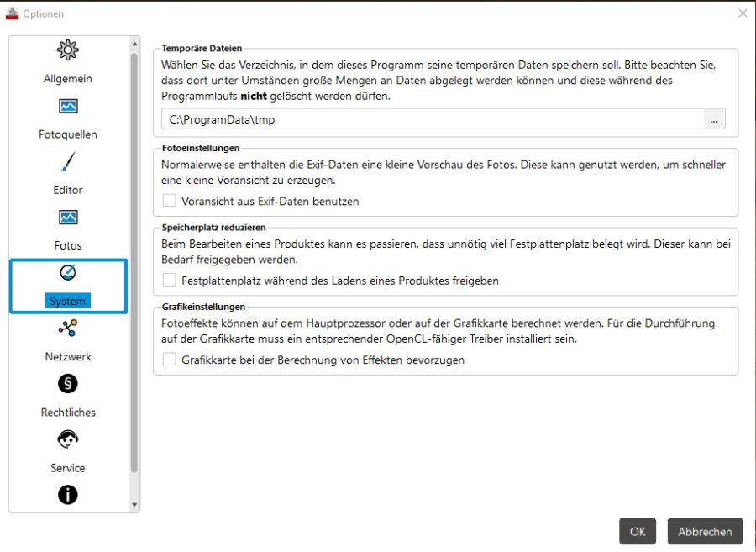Select the System gauge icon
This screenshot has height=552, width=756.
point(68,273)
